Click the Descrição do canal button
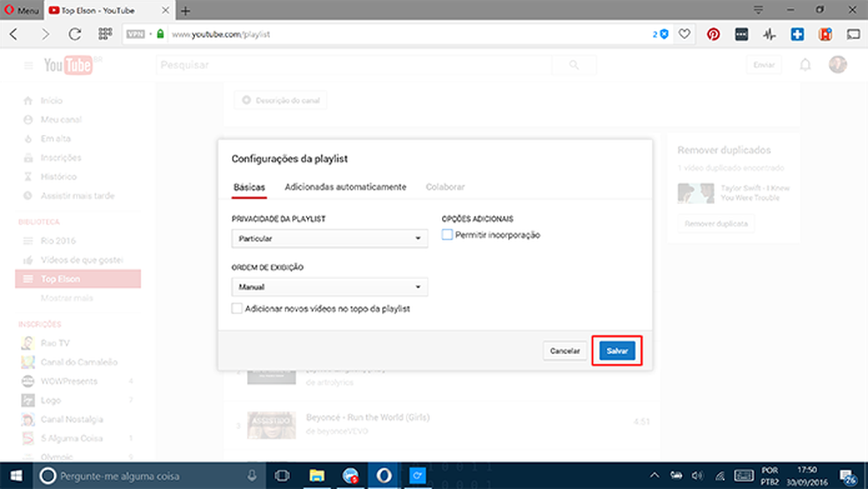 tap(281, 101)
